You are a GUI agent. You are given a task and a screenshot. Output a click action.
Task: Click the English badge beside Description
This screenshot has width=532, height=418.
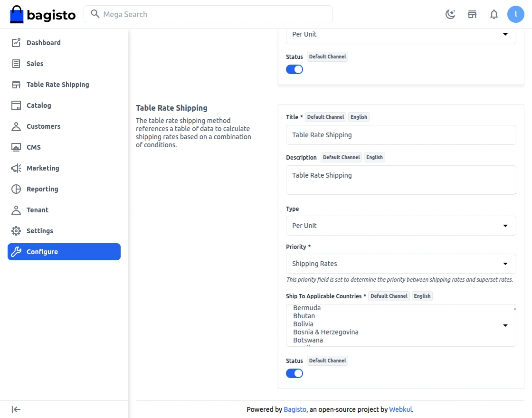(x=374, y=157)
